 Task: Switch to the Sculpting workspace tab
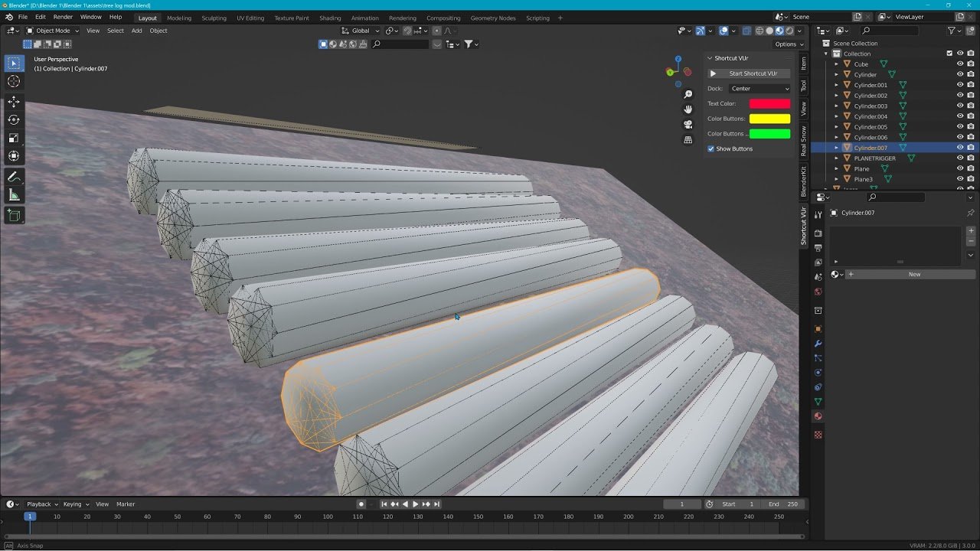pos(214,18)
